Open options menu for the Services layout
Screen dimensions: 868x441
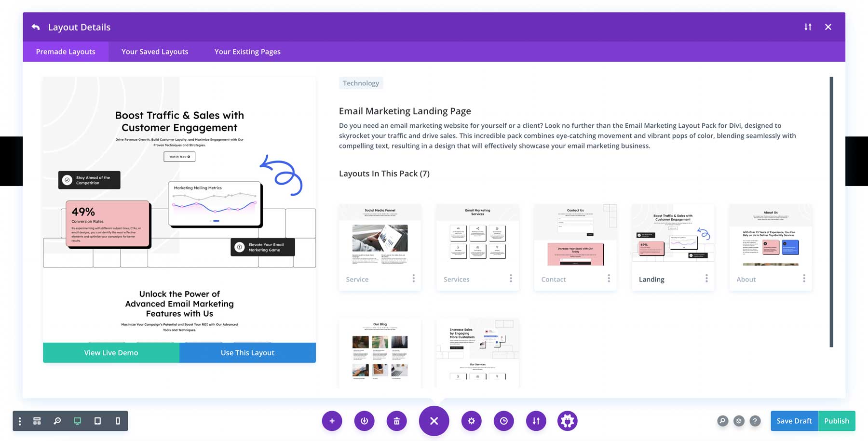click(x=511, y=279)
